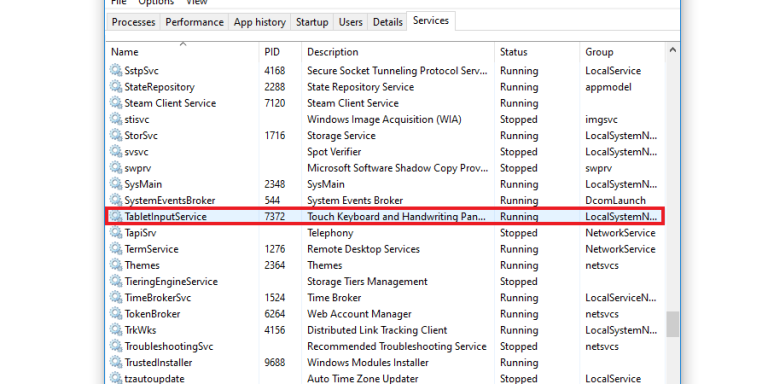Switch to the Startup tab
768x384 pixels.
pos(312,22)
